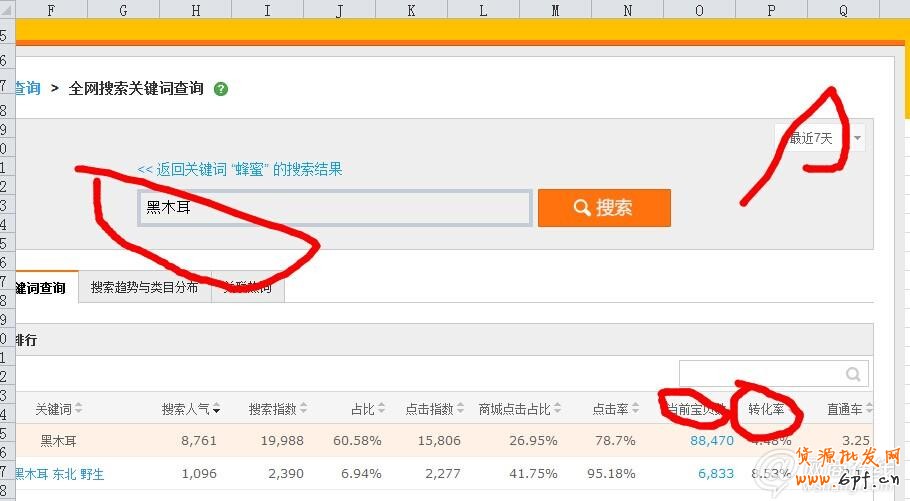Click the sort arrows beside 点击率 header
Image resolution: width=910 pixels, height=501 pixels.
[x=635, y=409]
